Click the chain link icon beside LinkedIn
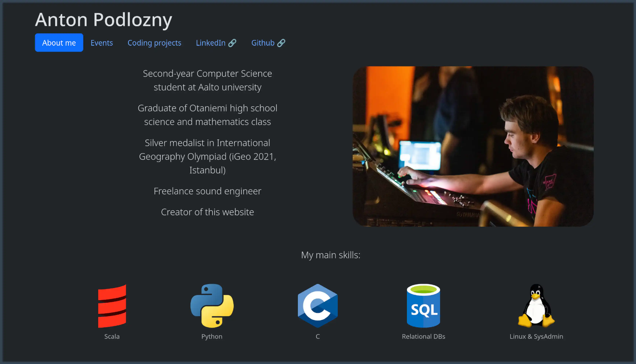This screenshot has width=636, height=364. tap(232, 43)
